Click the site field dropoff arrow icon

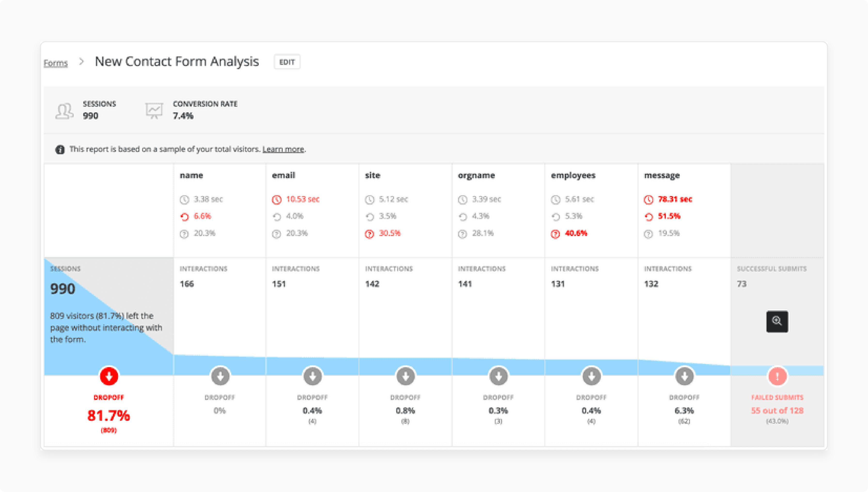(405, 376)
